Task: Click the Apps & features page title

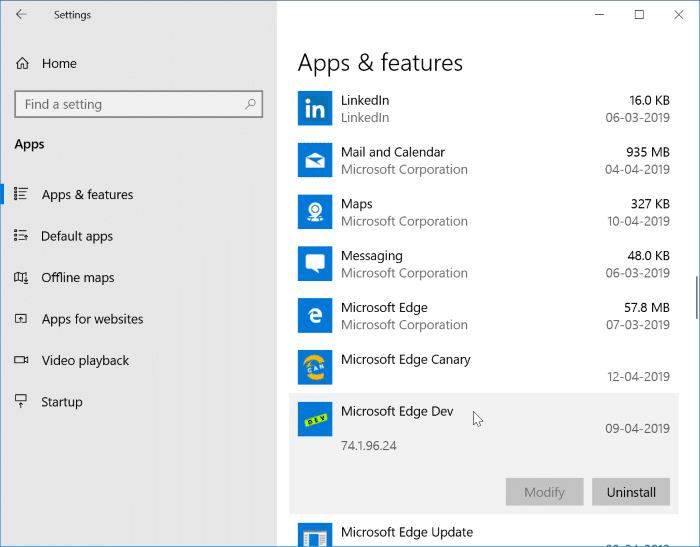Action: (380, 63)
